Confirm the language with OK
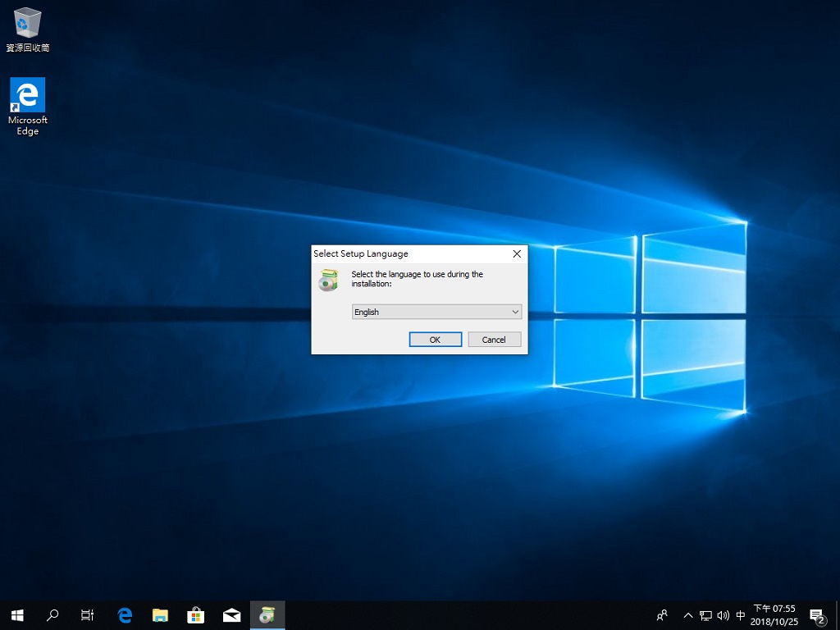Image resolution: width=840 pixels, height=630 pixels. coord(435,340)
